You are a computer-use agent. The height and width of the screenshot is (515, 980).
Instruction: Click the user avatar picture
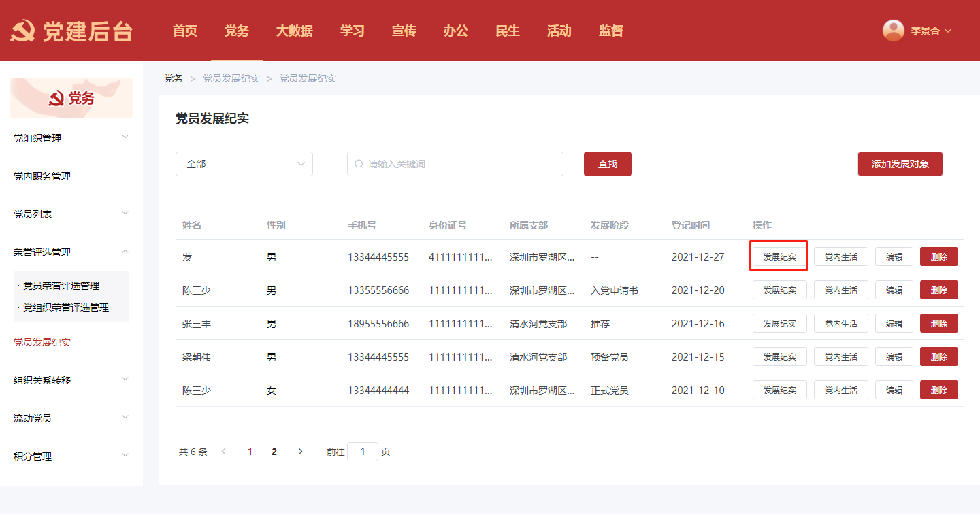click(x=893, y=31)
